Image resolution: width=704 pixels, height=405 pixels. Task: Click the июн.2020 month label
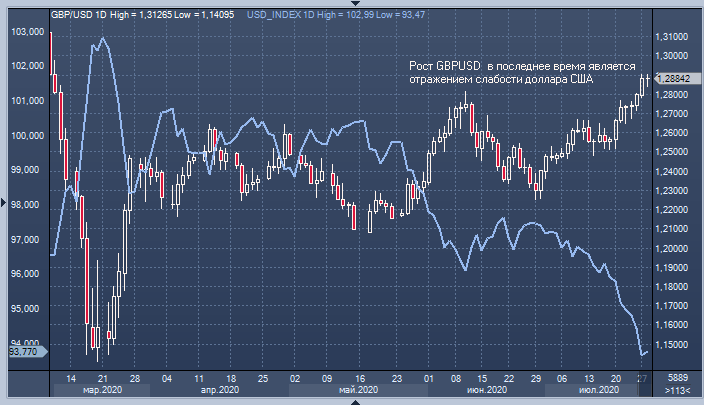(x=486, y=390)
